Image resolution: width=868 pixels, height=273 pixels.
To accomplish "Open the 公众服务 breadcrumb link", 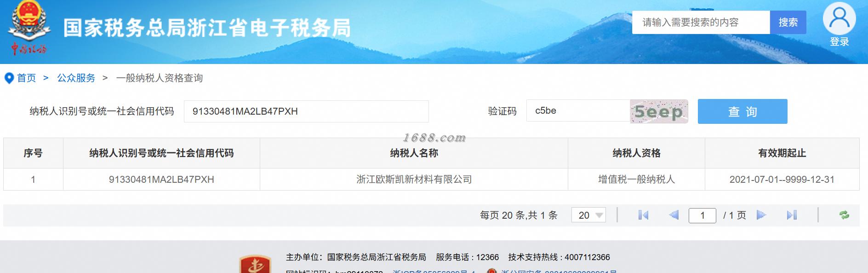I will coord(76,78).
